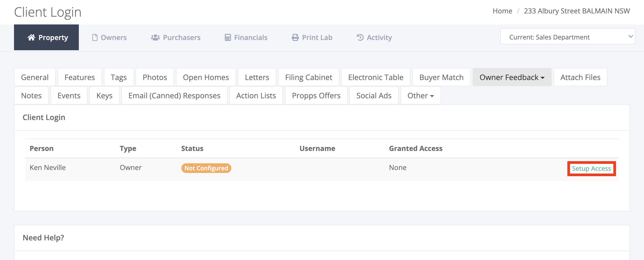This screenshot has width=644, height=260.
Task: Click the Home breadcrumb link
Action: 502,11
